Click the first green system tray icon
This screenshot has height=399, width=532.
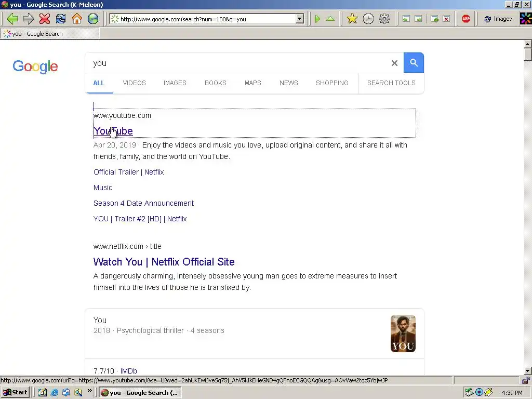469,392
